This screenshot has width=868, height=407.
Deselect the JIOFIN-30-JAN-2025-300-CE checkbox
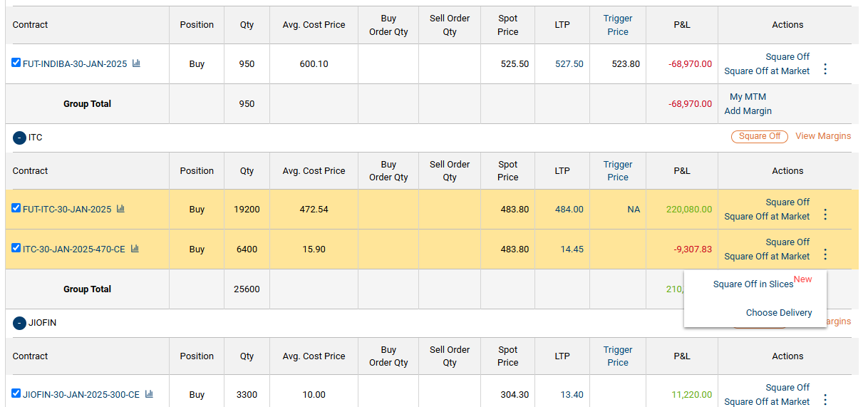16,393
